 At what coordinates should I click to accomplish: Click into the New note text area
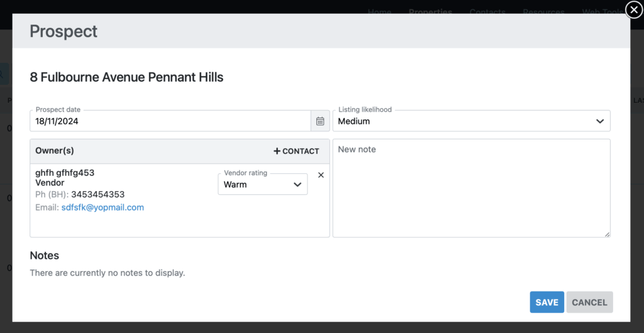tap(471, 188)
